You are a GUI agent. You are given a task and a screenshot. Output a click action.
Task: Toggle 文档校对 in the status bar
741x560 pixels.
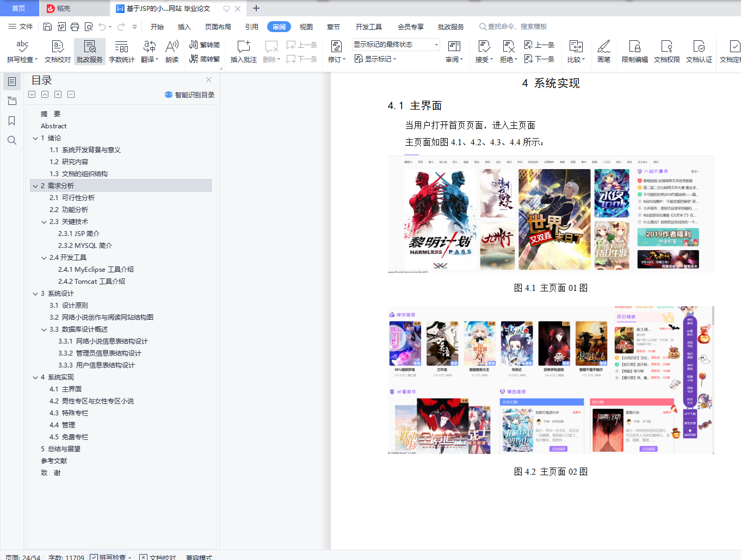pyautogui.click(x=158, y=557)
